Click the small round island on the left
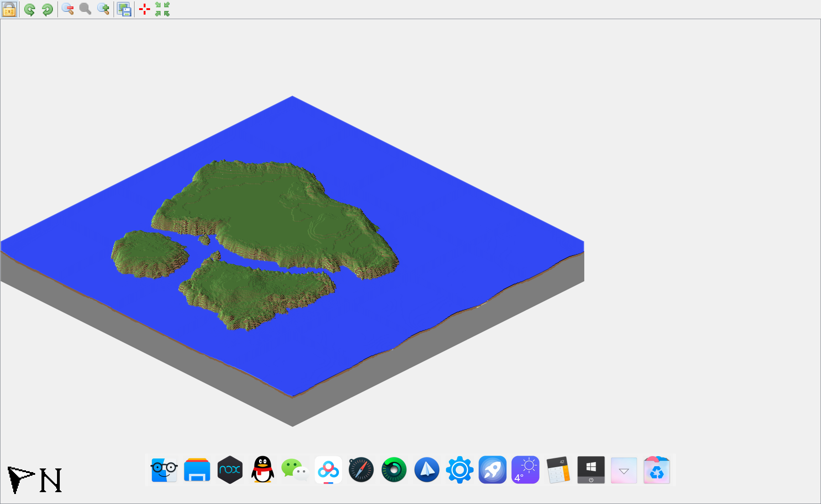Screen dimensions: 821x504 click(x=150, y=254)
